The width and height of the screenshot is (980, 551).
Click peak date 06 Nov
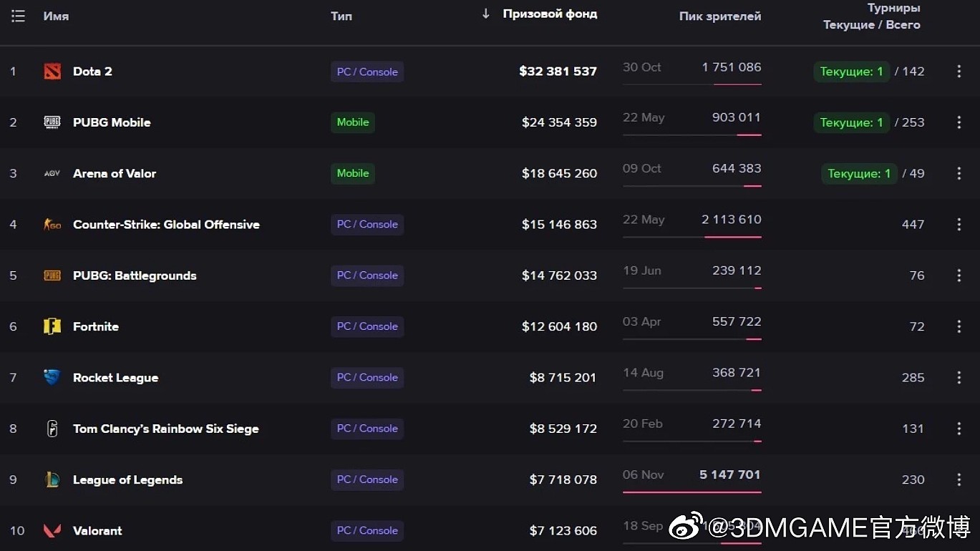[x=644, y=474]
